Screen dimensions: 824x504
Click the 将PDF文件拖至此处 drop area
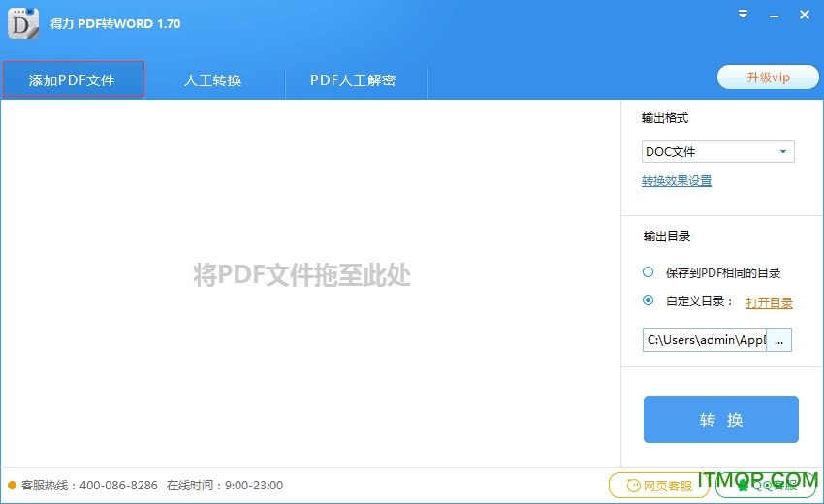pos(301,275)
